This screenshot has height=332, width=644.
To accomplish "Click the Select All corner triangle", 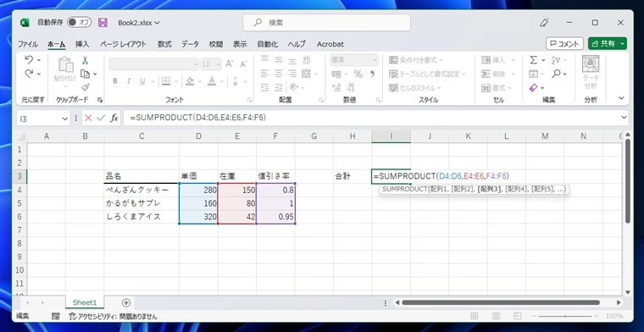I will (x=21, y=136).
